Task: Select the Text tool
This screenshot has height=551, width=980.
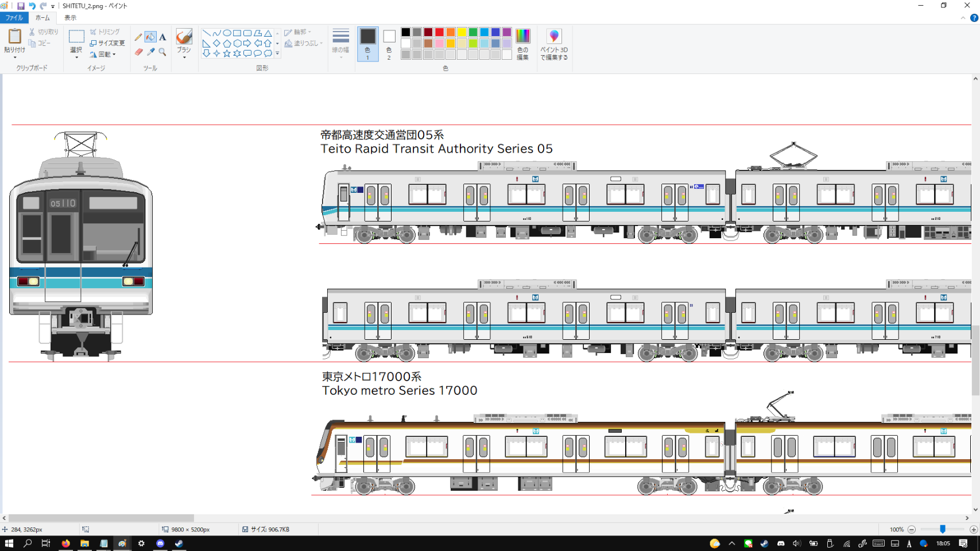Action: 162,37
